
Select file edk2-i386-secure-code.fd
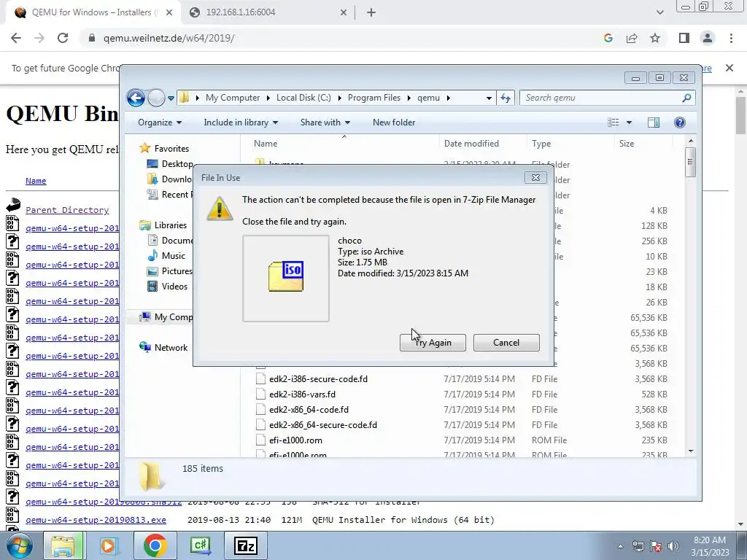[x=318, y=379]
